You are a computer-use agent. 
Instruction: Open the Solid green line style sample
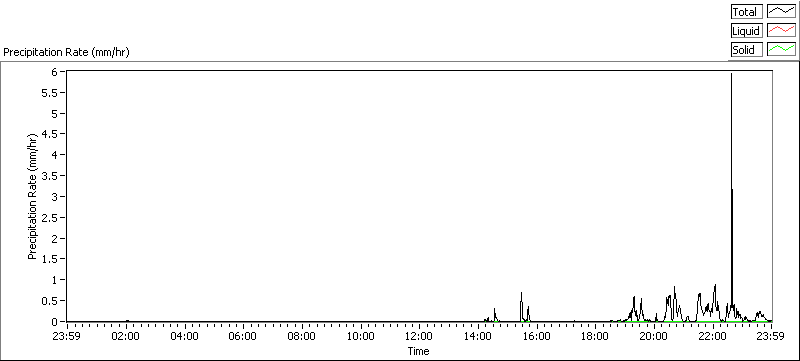(x=781, y=49)
